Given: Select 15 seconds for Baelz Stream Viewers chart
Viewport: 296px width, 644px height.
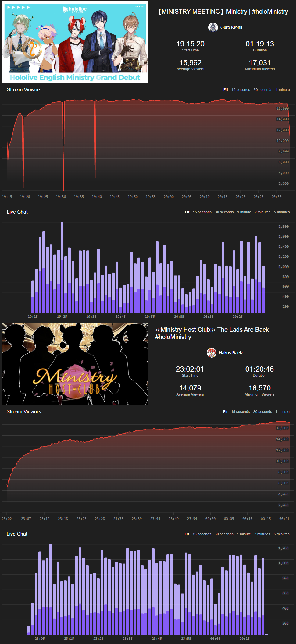Looking at the screenshot, I should tap(240, 412).
